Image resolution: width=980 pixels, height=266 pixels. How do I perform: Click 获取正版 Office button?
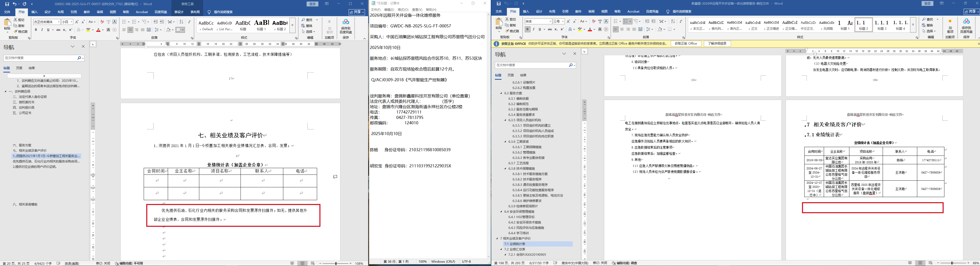click(686, 44)
